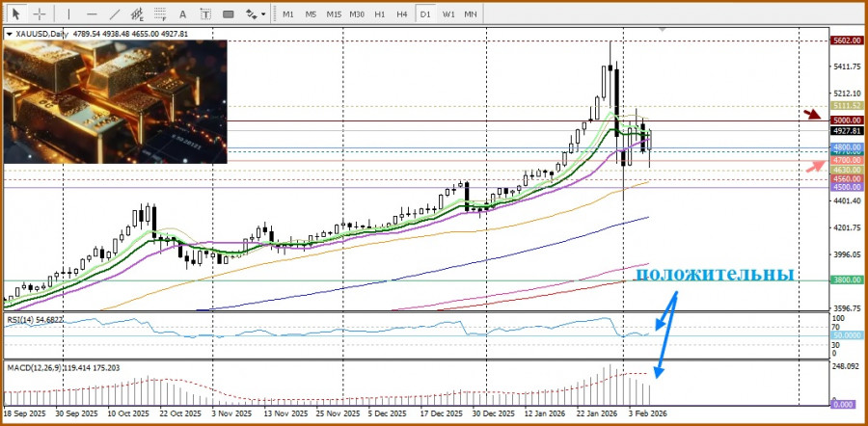Select the crosshair tool
868x426 pixels.
coord(40,14)
